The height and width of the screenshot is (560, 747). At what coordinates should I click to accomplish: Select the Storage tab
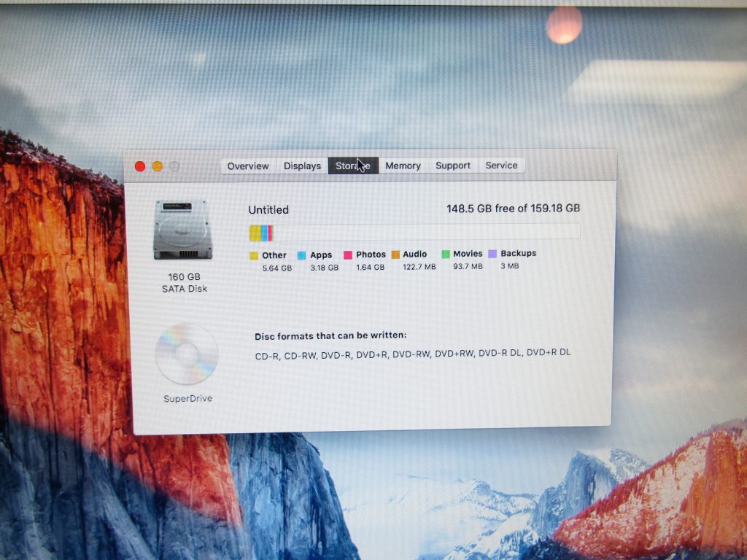(x=353, y=166)
